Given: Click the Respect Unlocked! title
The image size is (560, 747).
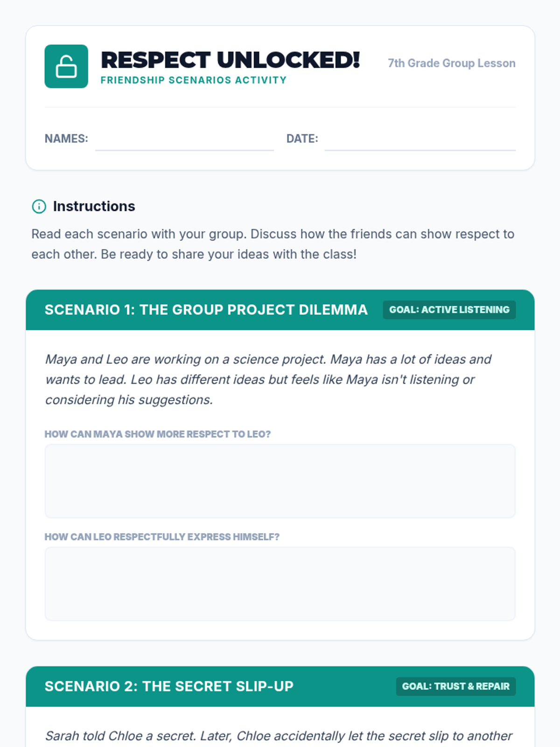Looking at the screenshot, I should [x=230, y=60].
